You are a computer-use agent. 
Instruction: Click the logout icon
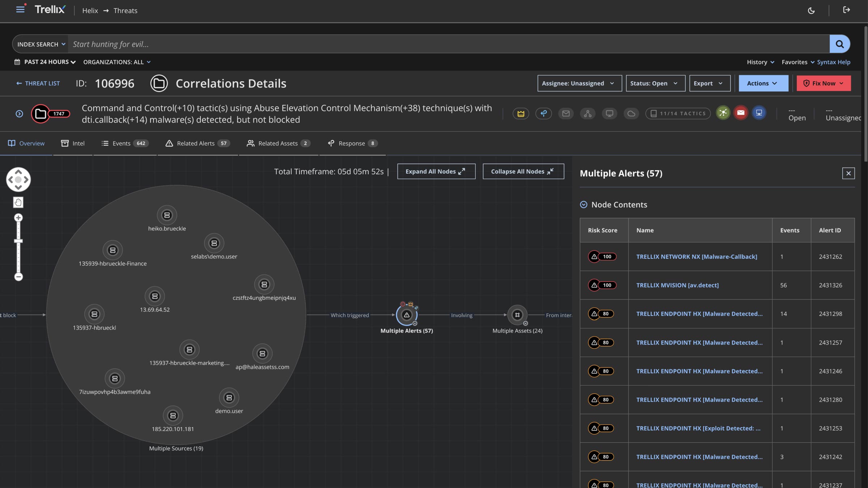[847, 10]
